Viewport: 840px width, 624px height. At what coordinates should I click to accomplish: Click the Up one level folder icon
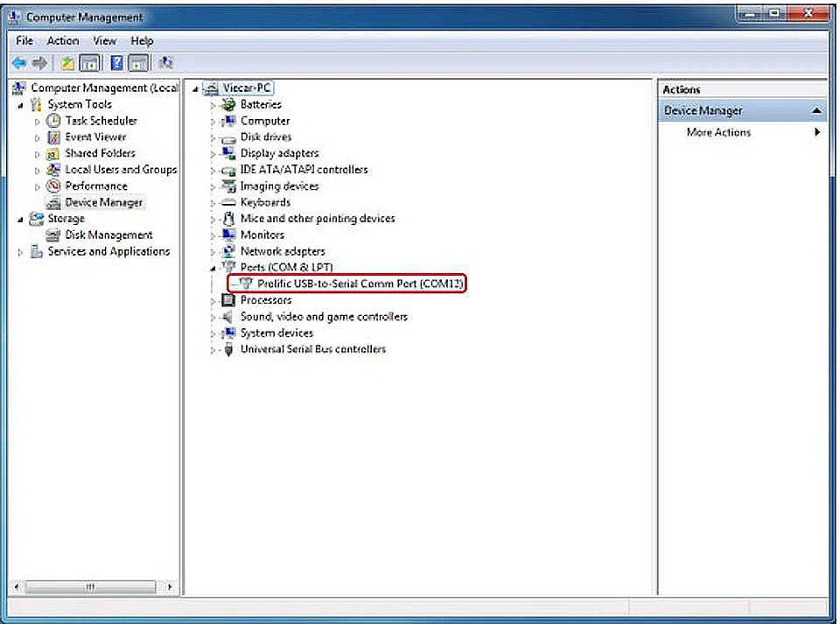[68, 63]
